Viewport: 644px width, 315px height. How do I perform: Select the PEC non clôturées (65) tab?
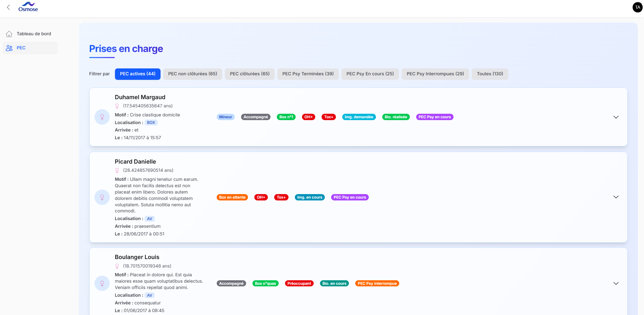coord(193,74)
